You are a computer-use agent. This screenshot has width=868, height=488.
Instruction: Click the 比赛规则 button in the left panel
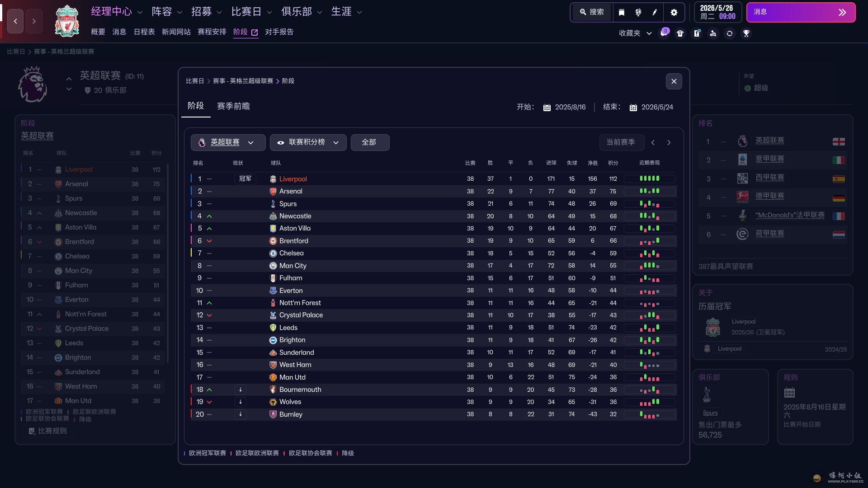point(48,431)
